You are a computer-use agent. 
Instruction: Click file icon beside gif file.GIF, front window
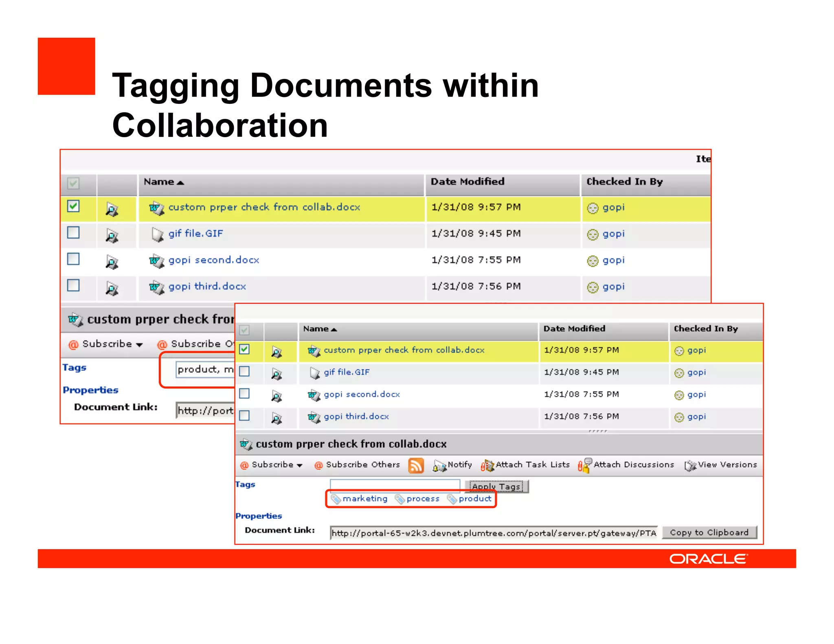click(x=315, y=373)
